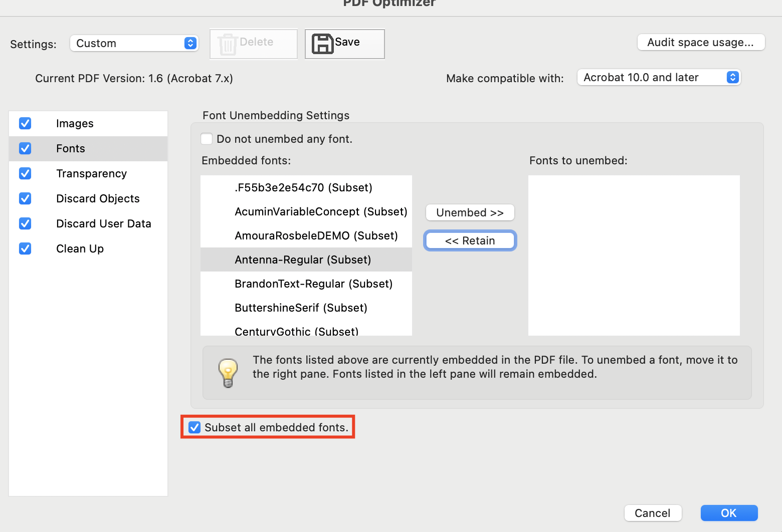Select BrandonText-Regular in embedded fonts

click(x=313, y=284)
